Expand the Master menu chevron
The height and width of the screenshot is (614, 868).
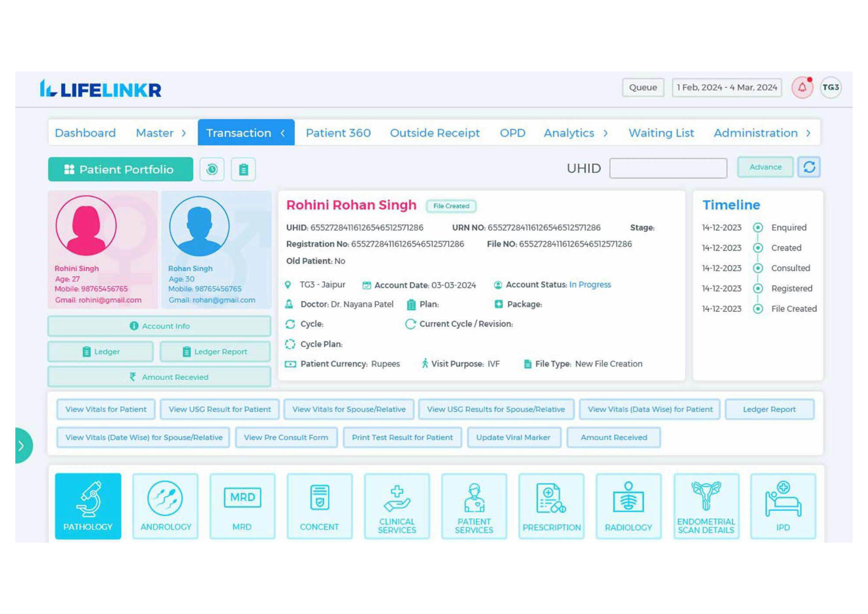[184, 133]
